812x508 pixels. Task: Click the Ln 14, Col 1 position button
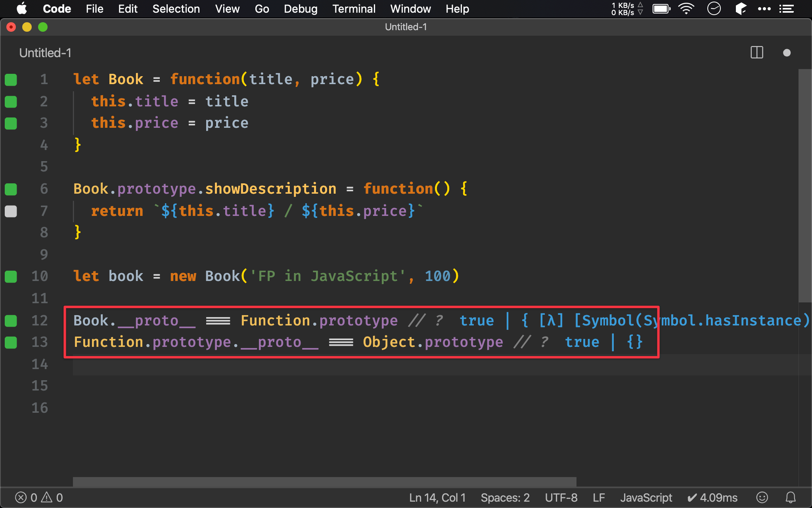pos(437,497)
